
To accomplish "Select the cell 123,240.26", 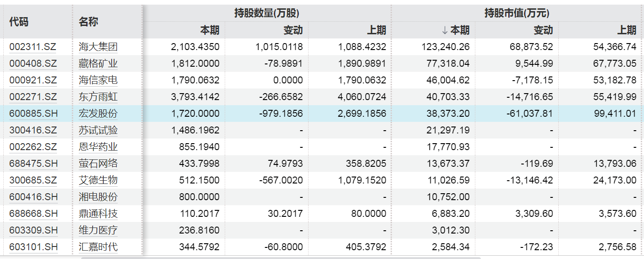I will point(446,47).
